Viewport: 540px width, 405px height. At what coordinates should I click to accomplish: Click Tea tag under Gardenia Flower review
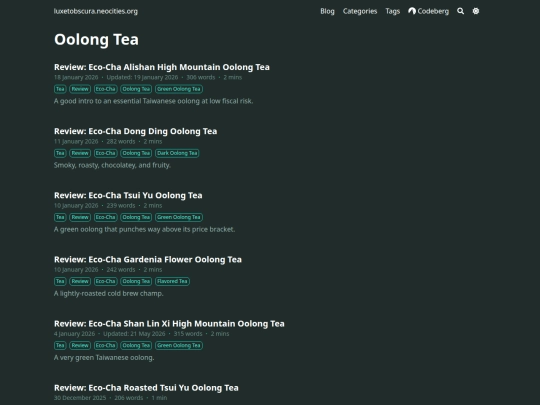click(x=60, y=281)
